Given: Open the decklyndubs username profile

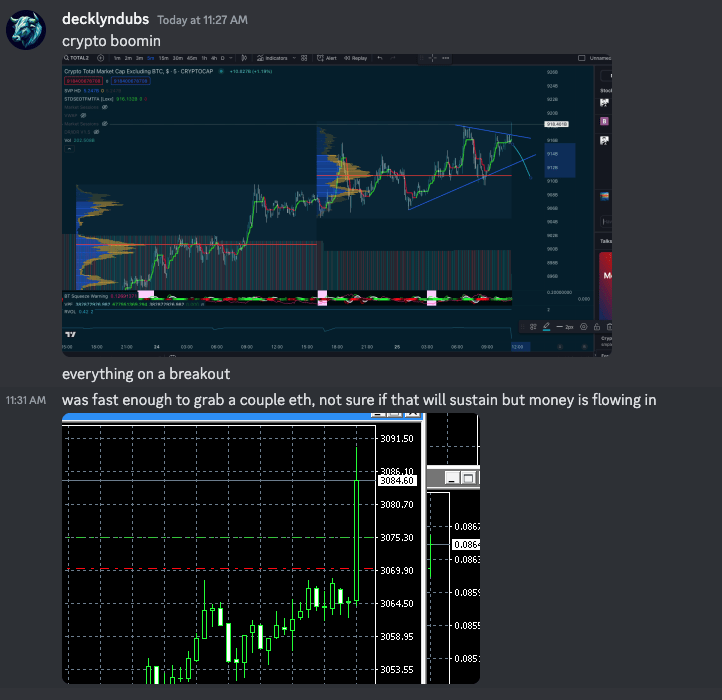Looking at the screenshot, I should click(105, 19).
